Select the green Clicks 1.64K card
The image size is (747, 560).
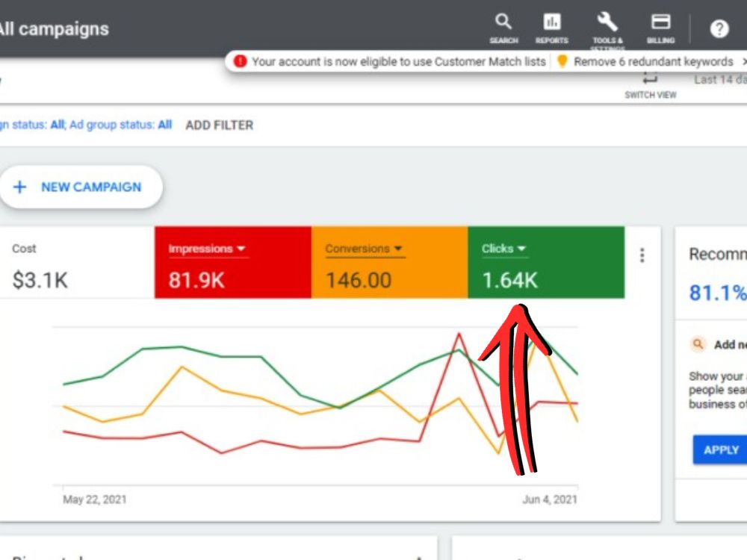pos(547,263)
